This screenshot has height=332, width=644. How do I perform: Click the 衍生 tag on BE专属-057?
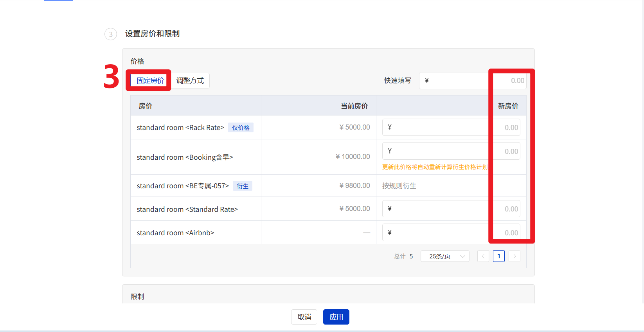(x=243, y=186)
